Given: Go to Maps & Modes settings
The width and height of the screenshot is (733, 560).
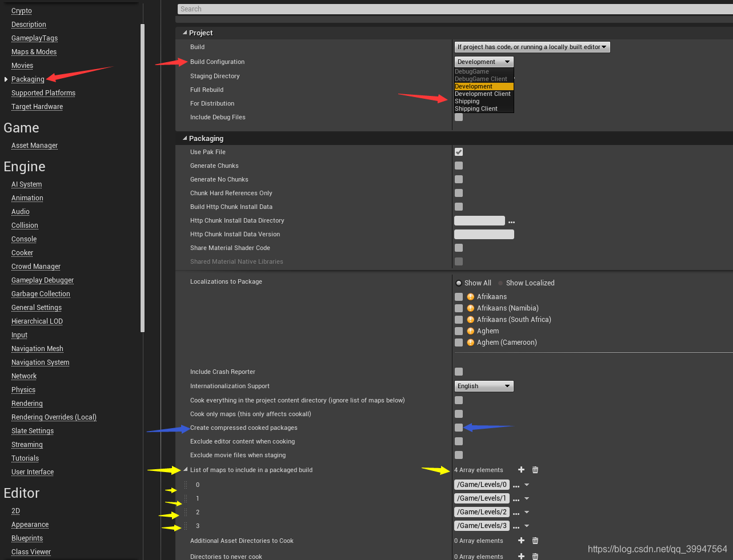Looking at the screenshot, I should pyautogui.click(x=34, y=52).
